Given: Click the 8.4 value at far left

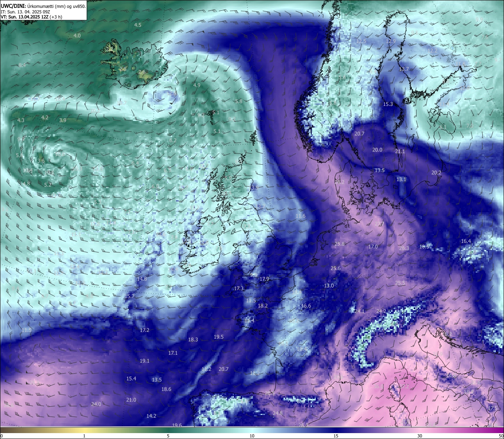Looking at the screenshot, I should tap(22, 65).
